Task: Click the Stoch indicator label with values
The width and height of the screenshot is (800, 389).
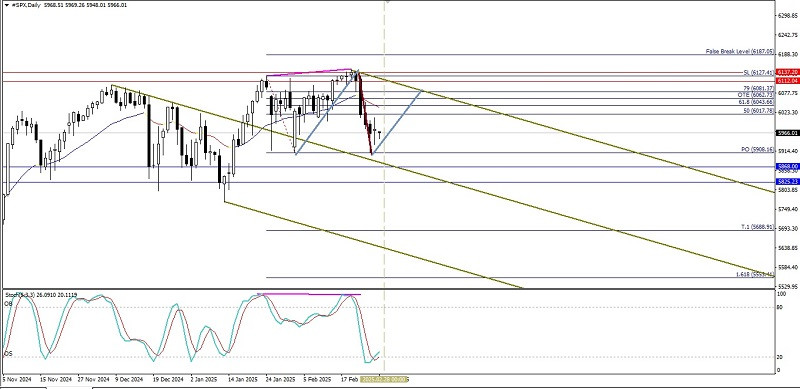Action: (x=41, y=295)
